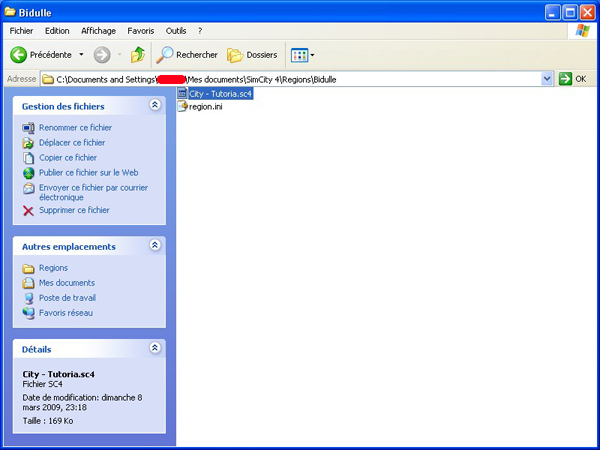This screenshot has height=450, width=600.
Task: Click the Regions folder icon
Action: pyautogui.click(x=28, y=268)
